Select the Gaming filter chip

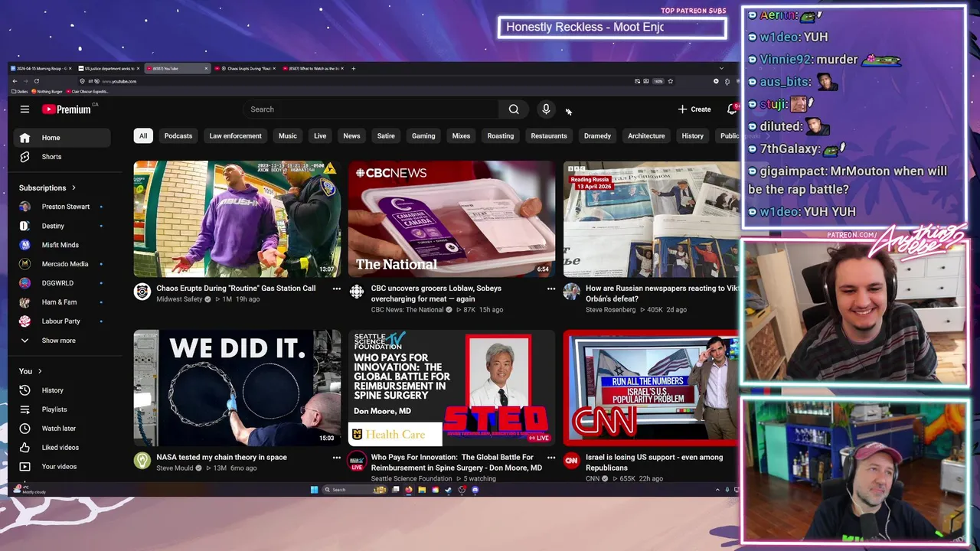pyautogui.click(x=423, y=136)
